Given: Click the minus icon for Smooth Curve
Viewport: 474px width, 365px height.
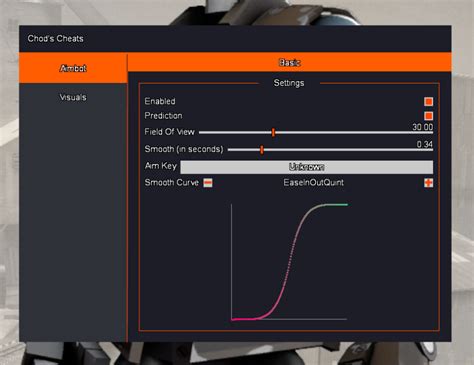Looking at the screenshot, I should click(208, 183).
